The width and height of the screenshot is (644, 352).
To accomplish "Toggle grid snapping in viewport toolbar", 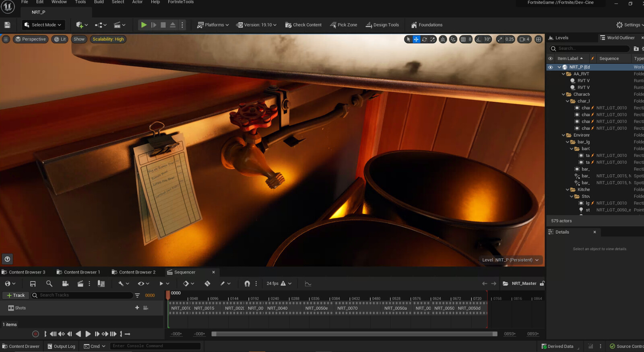I will click(463, 39).
